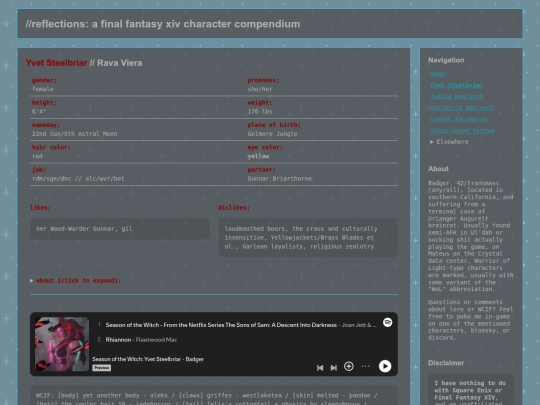Screen dimensions: 540x405
Task: Skip to previous track in the Spotify player
Action: point(320,368)
